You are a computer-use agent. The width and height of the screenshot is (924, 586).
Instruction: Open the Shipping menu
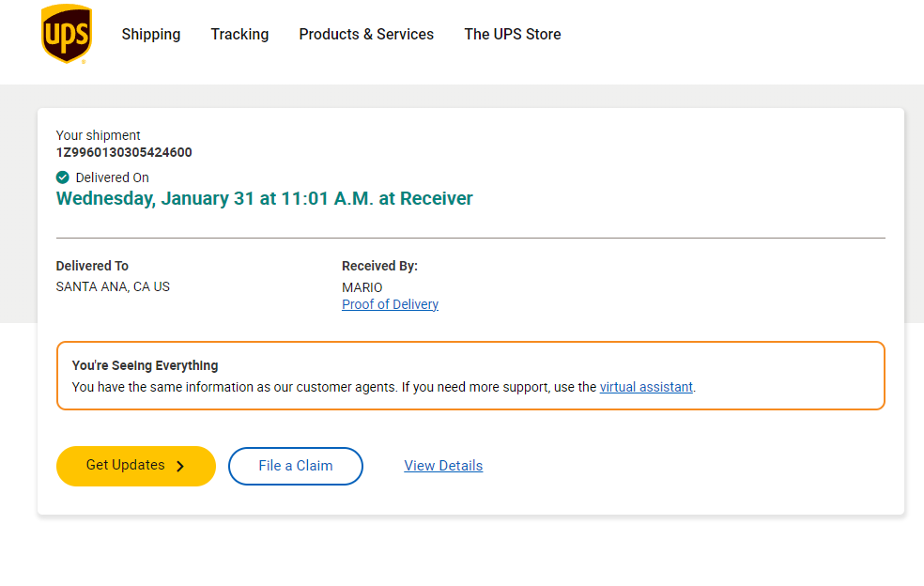pos(151,34)
